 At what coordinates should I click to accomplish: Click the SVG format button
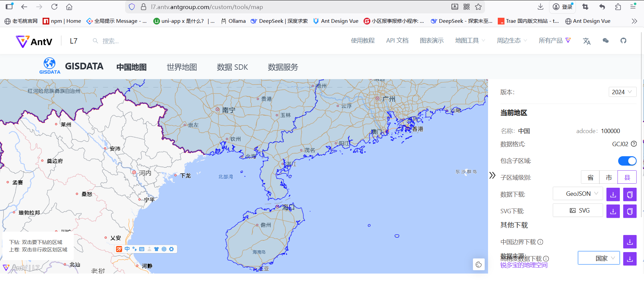(x=578, y=211)
